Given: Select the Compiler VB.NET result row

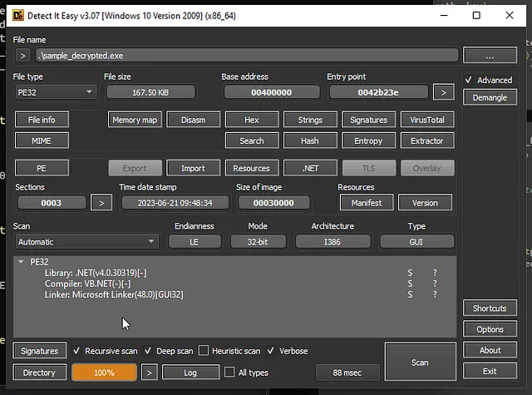Looking at the screenshot, I should pos(234,284).
